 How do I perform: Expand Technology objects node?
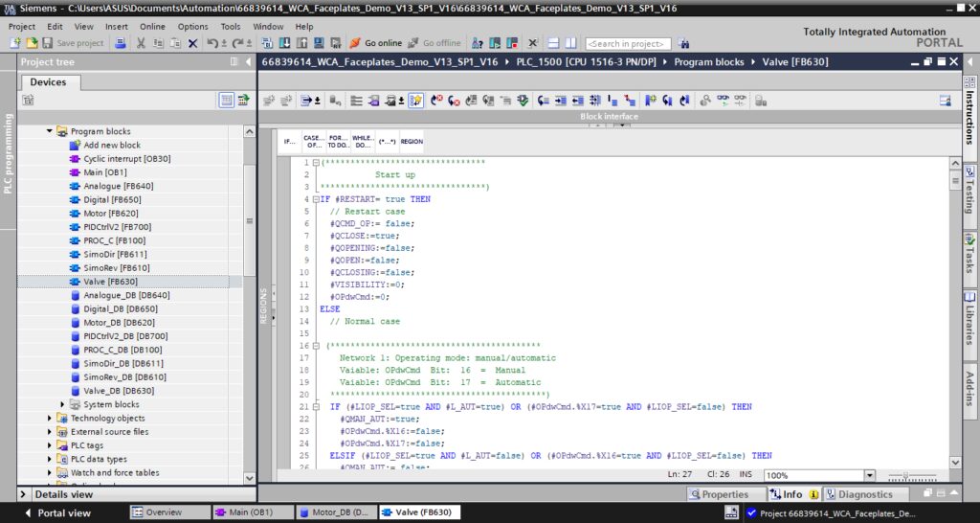point(50,419)
